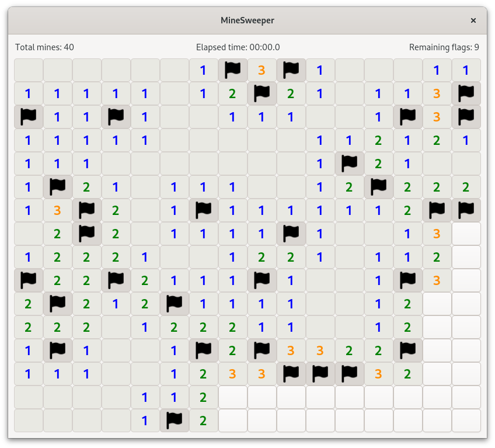Click the leftmost flag in the third row
The image size is (495, 448).
coord(28,117)
